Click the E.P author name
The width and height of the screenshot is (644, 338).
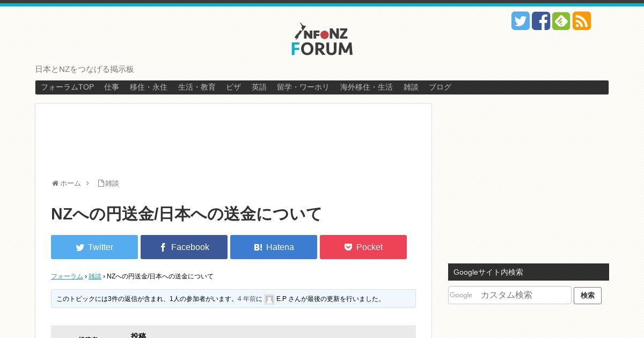281,299
